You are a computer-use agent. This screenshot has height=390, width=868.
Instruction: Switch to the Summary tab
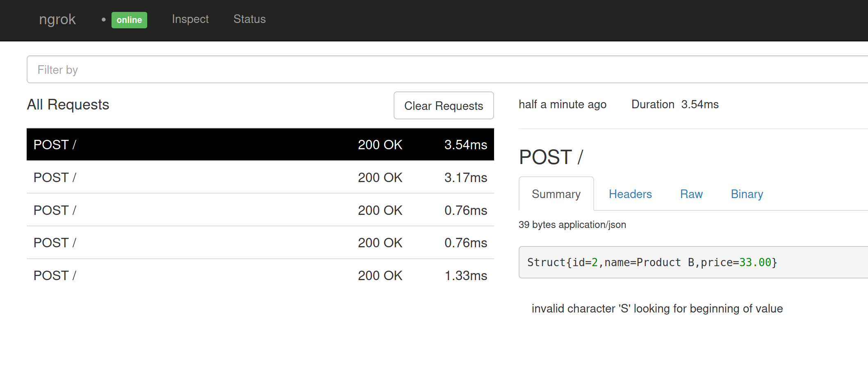[x=556, y=194]
